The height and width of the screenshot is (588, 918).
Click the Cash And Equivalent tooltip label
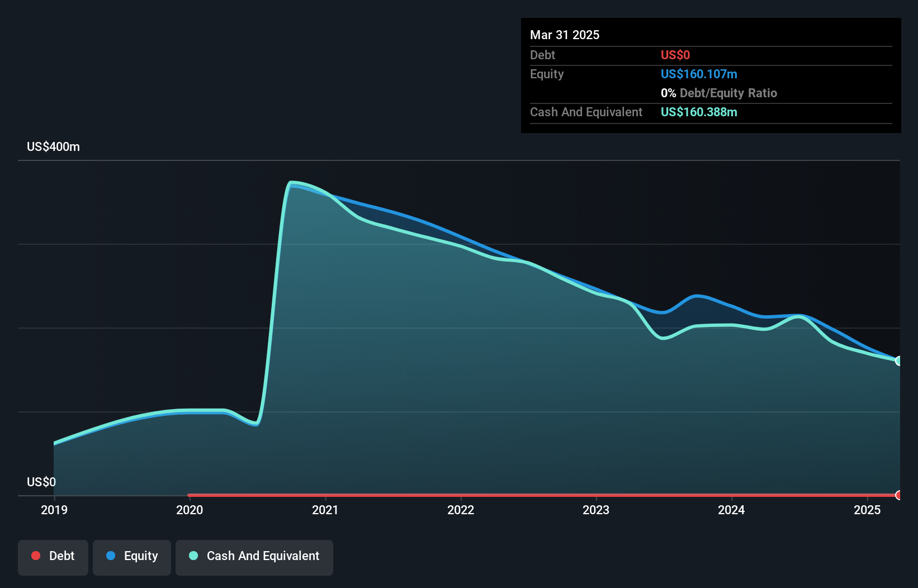(586, 112)
